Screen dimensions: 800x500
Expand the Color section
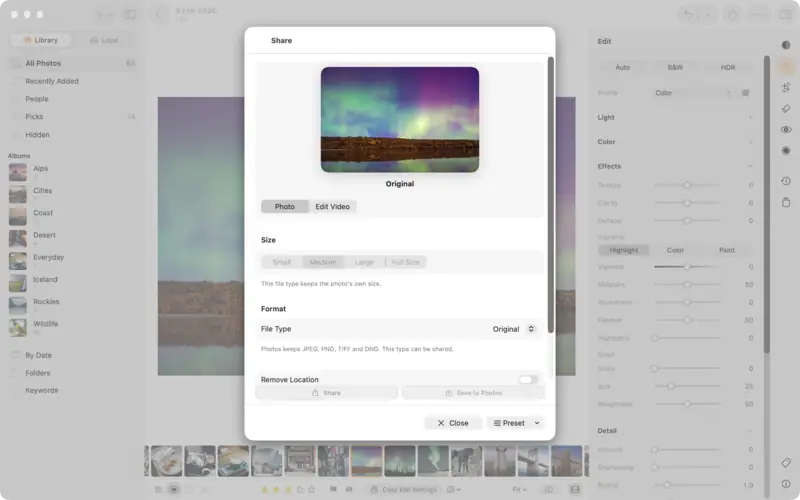[675, 142]
